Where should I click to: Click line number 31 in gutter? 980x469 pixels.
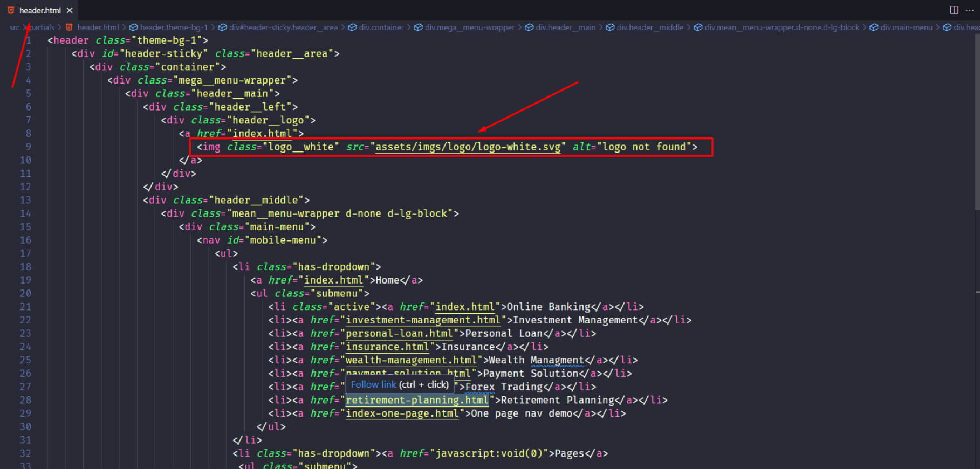[x=25, y=440]
